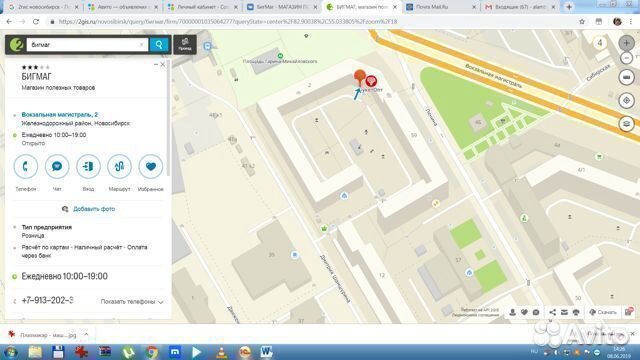
Task: Click Chrome icon in taskbar
Action: point(151,352)
